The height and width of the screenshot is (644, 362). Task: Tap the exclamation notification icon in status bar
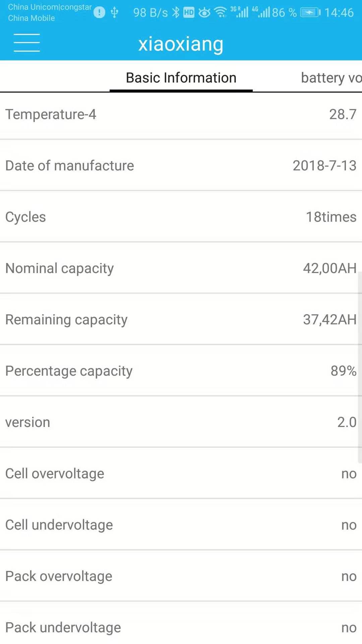pos(99,13)
